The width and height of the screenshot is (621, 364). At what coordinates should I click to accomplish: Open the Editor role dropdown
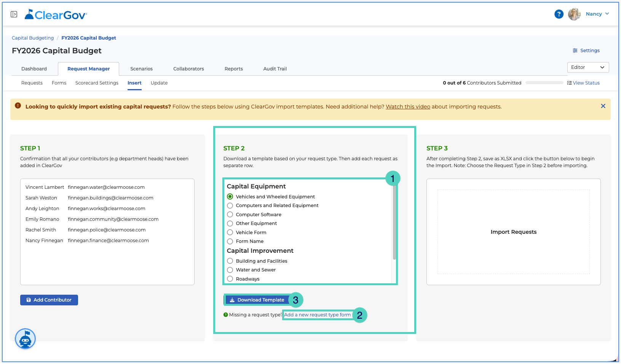coord(588,67)
